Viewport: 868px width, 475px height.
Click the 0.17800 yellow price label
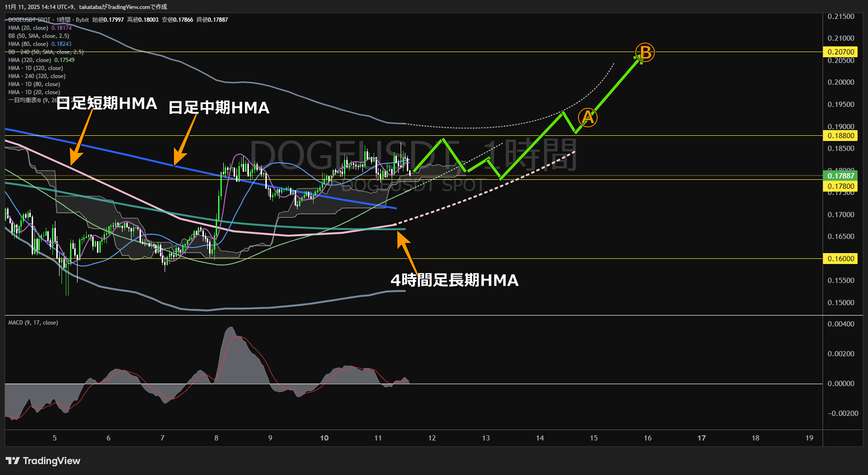(x=841, y=186)
